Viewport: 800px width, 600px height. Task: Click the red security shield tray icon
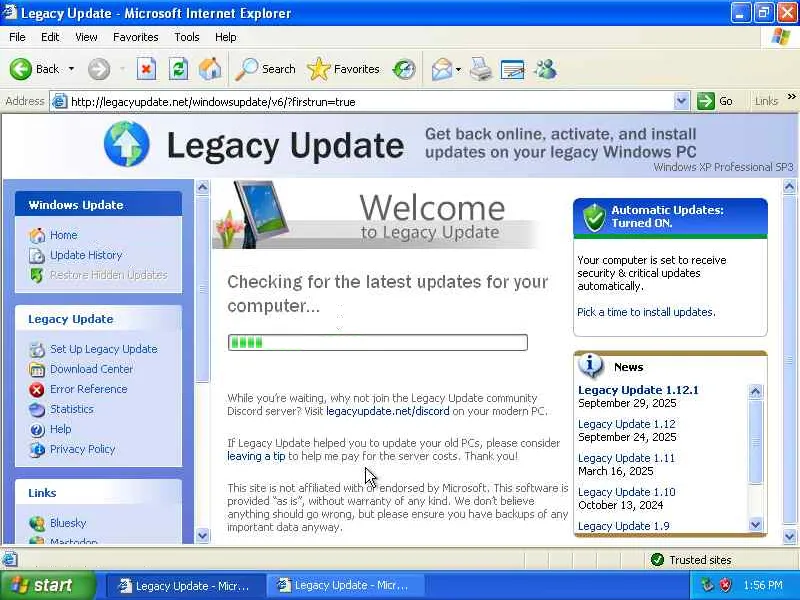point(725,585)
